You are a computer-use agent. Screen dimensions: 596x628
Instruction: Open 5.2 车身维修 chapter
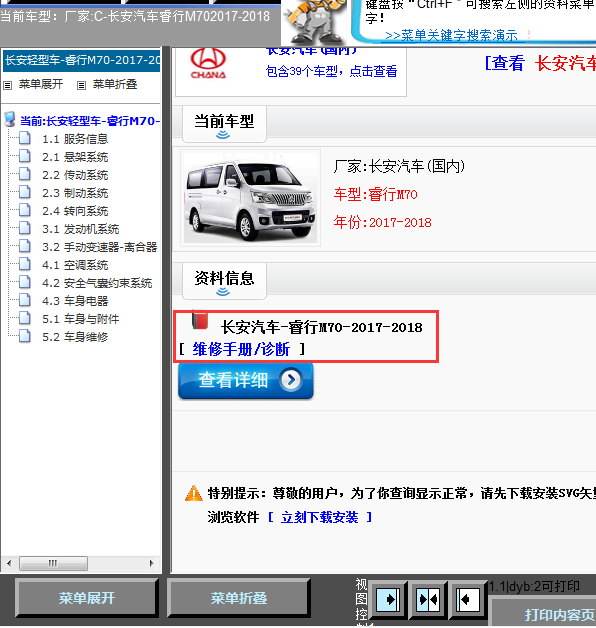[x=75, y=337]
